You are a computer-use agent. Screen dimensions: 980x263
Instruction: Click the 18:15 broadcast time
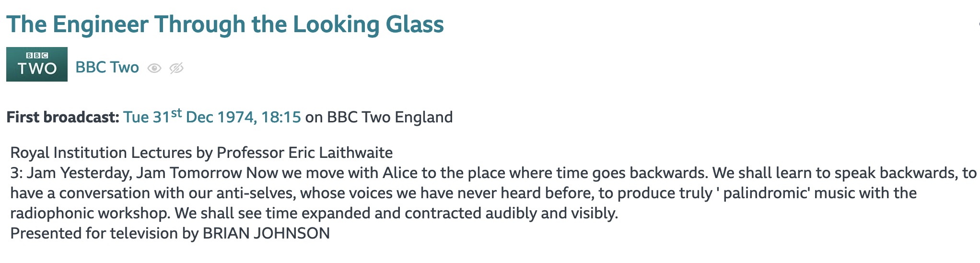click(x=281, y=117)
